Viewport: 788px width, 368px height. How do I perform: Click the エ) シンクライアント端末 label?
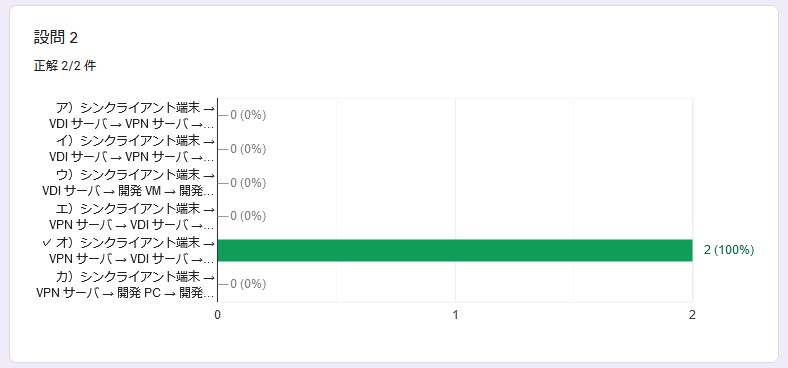pyautogui.click(x=132, y=216)
